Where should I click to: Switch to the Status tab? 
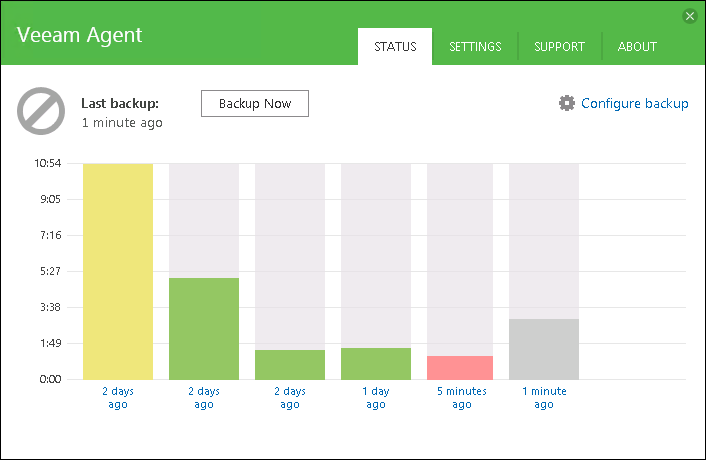(395, 47)
